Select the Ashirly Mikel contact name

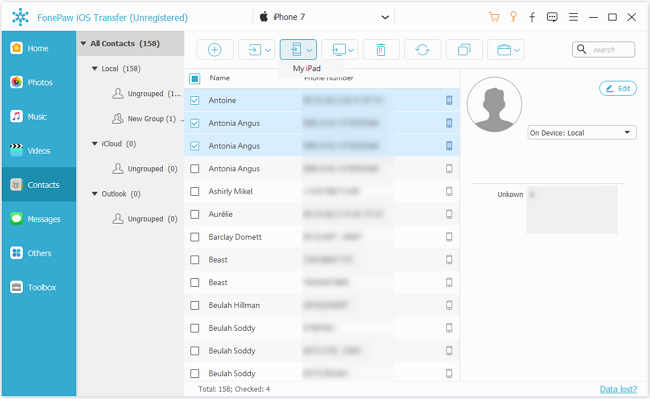pos(230,191)
